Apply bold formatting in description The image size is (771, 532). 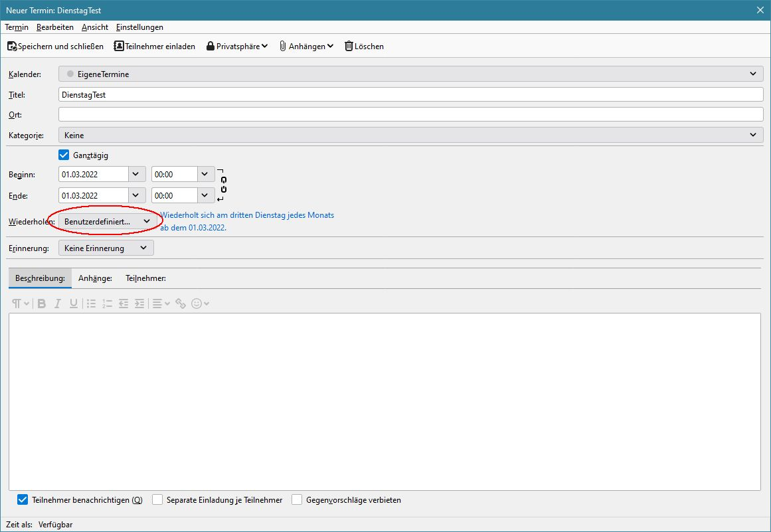pos(42,304)
